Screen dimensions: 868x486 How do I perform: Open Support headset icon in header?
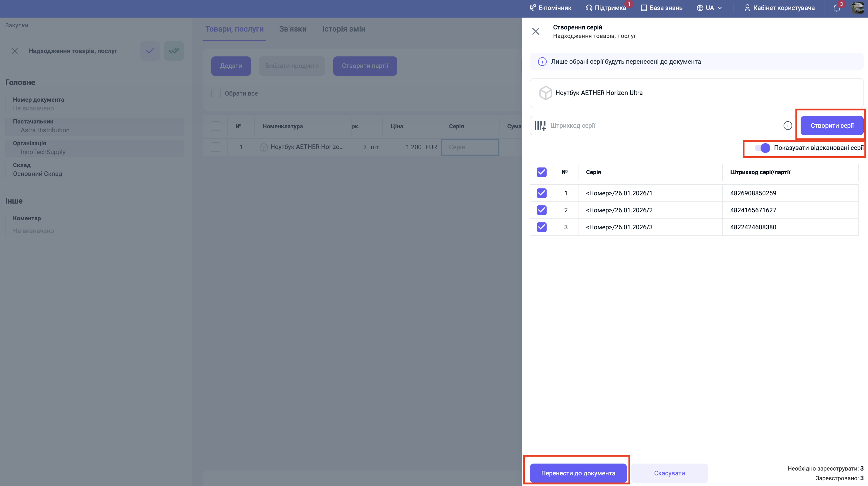pos(589,8)
